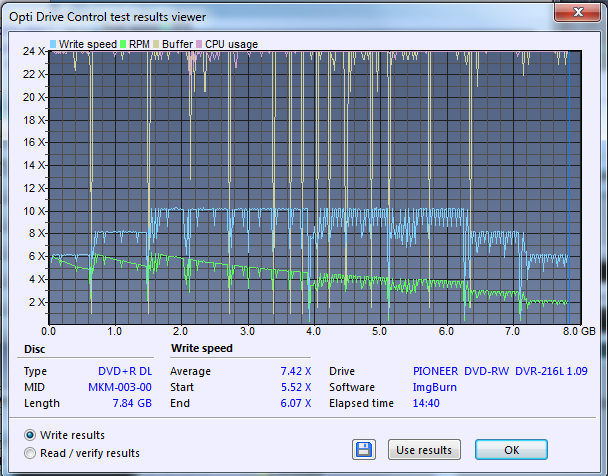Click the 7.42 X average speed value
608x476 pixels.
coord(295,370)
